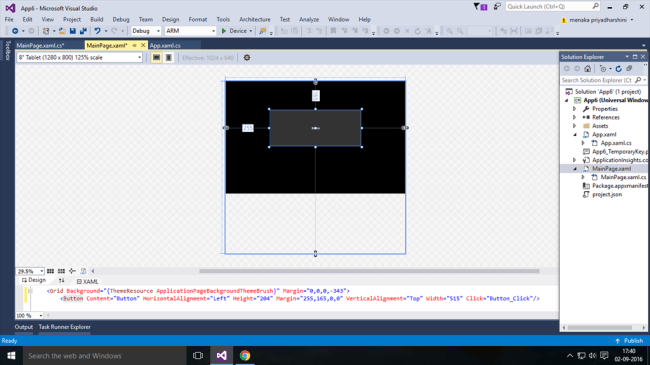Click Solution Explorer Home icon
The image size is (650, 365).
click(587, 69)
